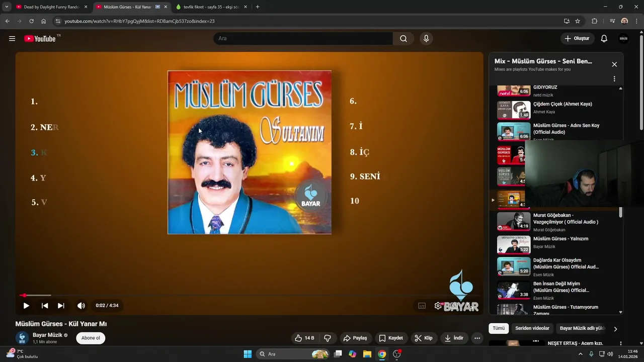Switch the player to miniplayer mode
The width and height of the screenshot is (644, 362).
tap(454, 306)
